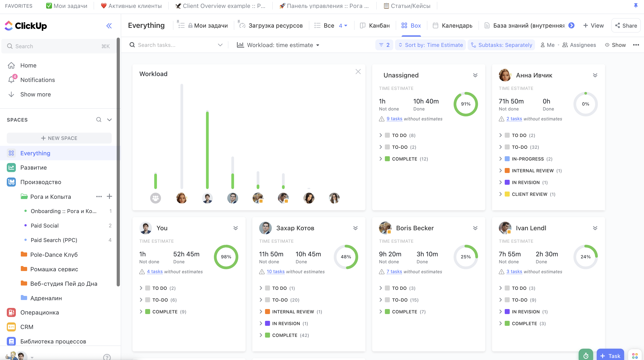
Task: Collapse Анна Ивчик box with chevron
Action: click(595, 75)
